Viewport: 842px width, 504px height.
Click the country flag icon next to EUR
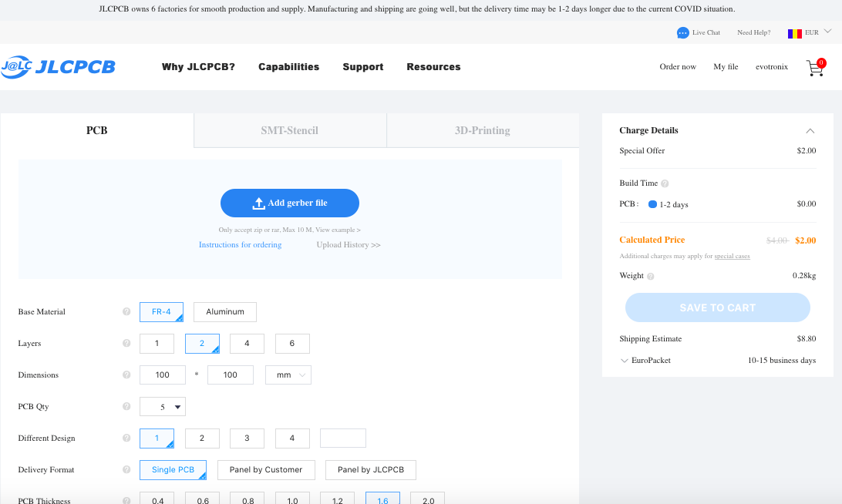pyautogui.click(x=795, y=33)
